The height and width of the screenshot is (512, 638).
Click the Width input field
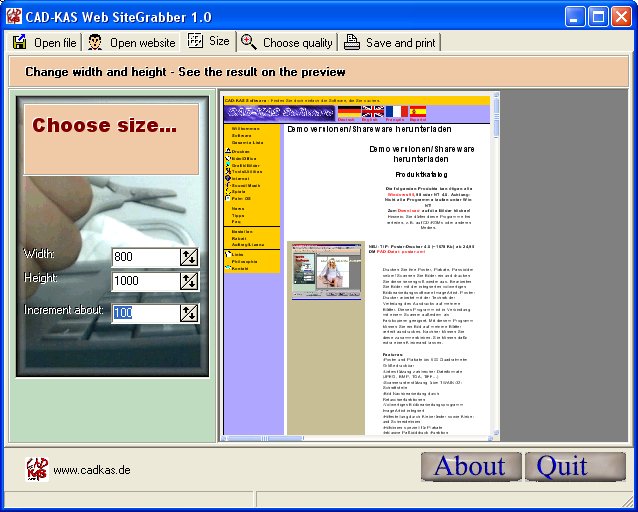(145, 257)
